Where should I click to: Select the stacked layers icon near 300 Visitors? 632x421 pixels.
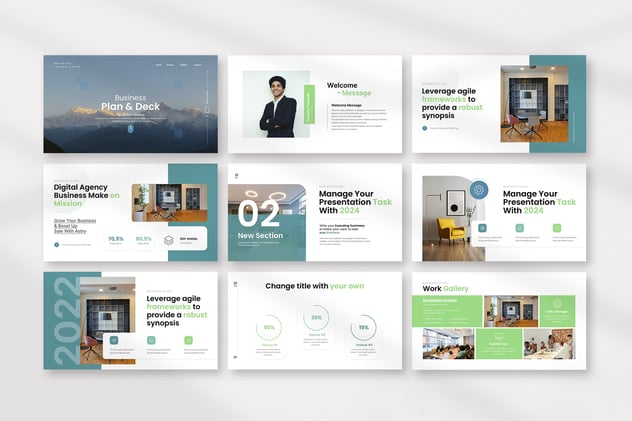pos(169,240)
